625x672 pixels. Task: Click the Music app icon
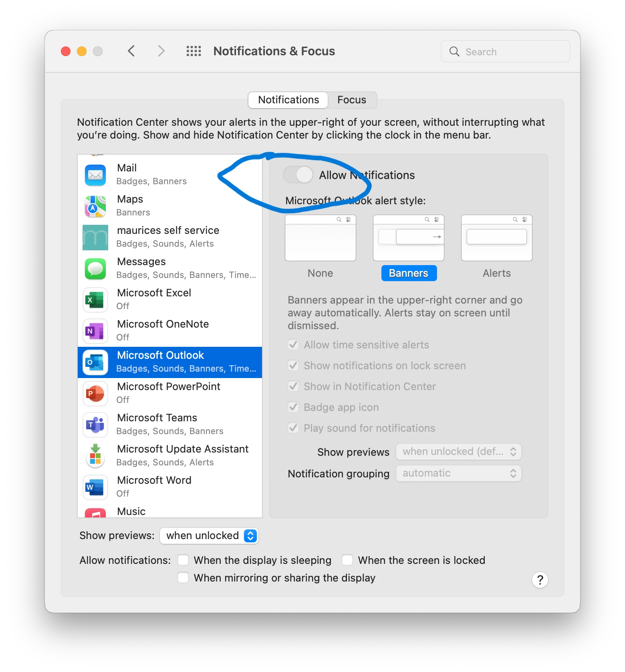point(95,513)
